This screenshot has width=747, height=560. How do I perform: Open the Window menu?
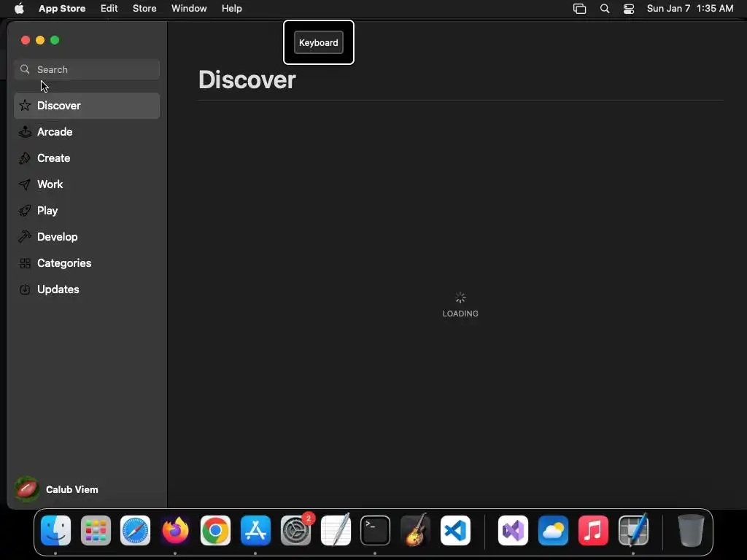point(189,8)
